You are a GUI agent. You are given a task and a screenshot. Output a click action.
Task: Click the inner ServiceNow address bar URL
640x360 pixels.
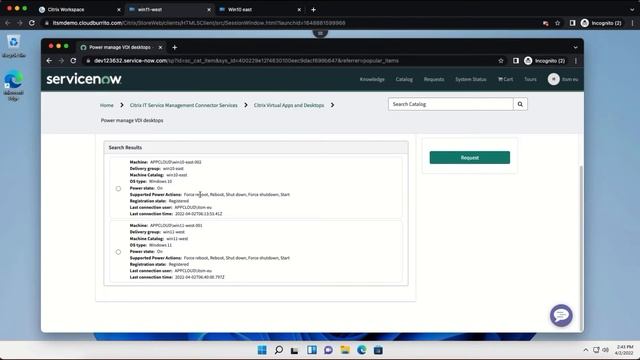[246, 61]
